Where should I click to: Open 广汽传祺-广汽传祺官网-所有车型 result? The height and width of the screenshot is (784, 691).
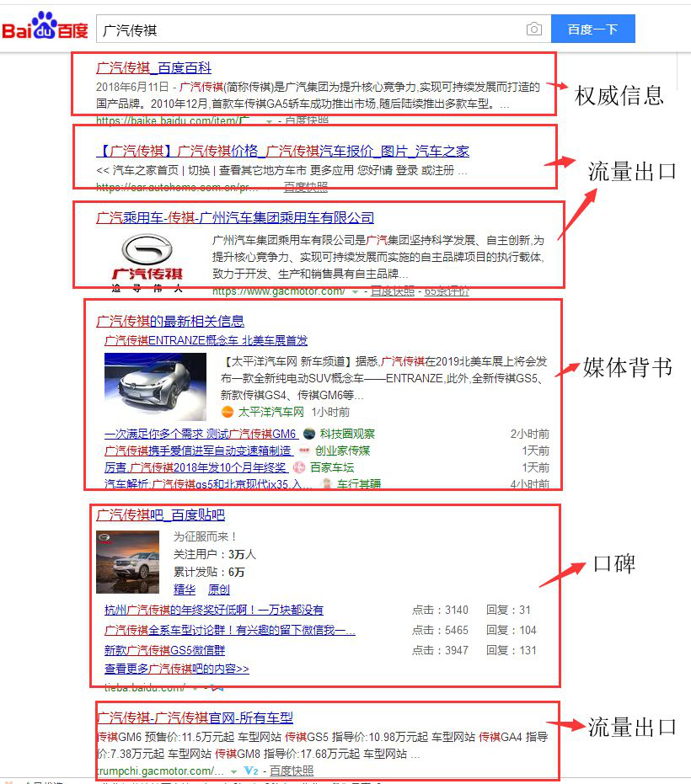(x=195, y=718)
